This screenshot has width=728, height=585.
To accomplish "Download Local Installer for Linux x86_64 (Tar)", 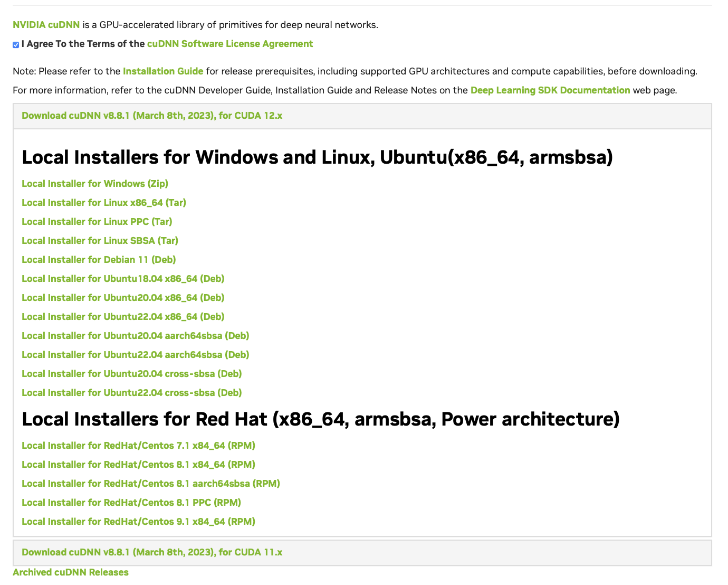I will (x=104, y=203).
